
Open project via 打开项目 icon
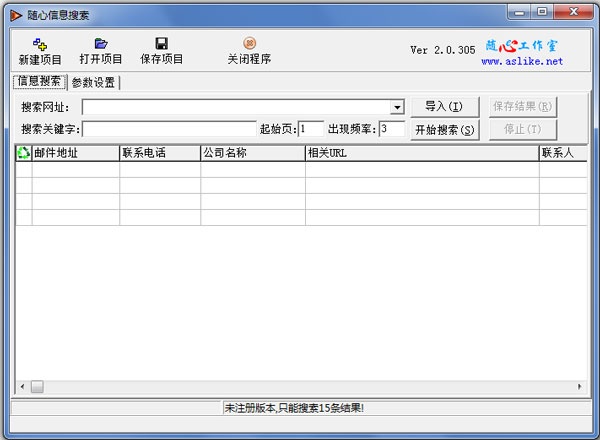click(101, 44)
